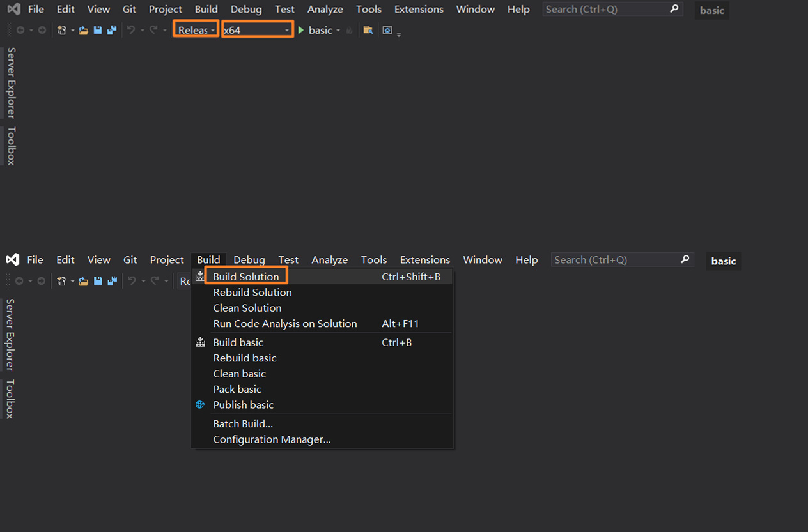Click green Start arrow beside basic, top toolbar
The image size is (808, 532).
click(301, 30)
